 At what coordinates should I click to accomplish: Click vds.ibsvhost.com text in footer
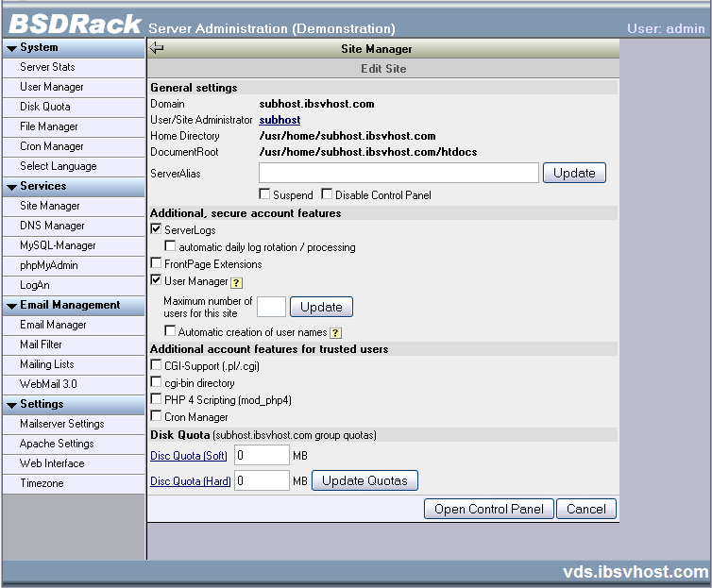(636, 572)
